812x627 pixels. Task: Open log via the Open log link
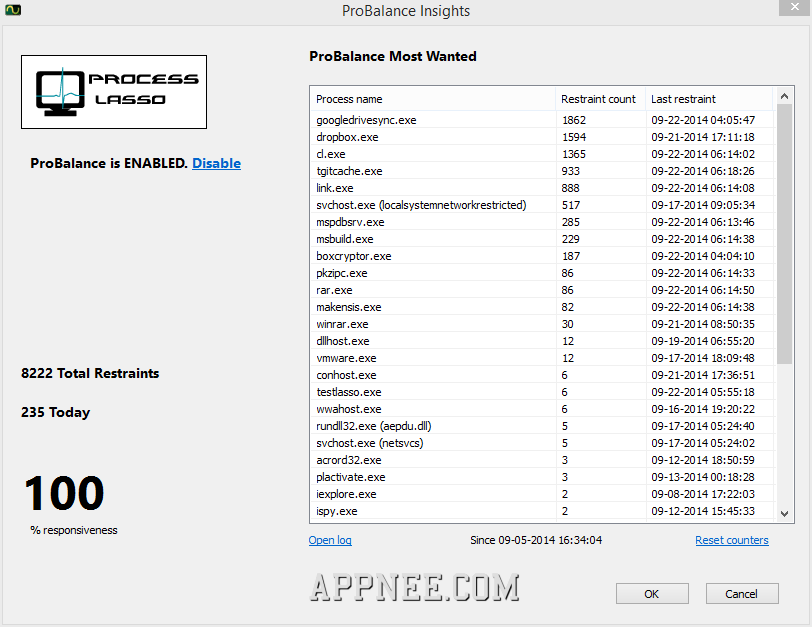click(x=330, y=540)
